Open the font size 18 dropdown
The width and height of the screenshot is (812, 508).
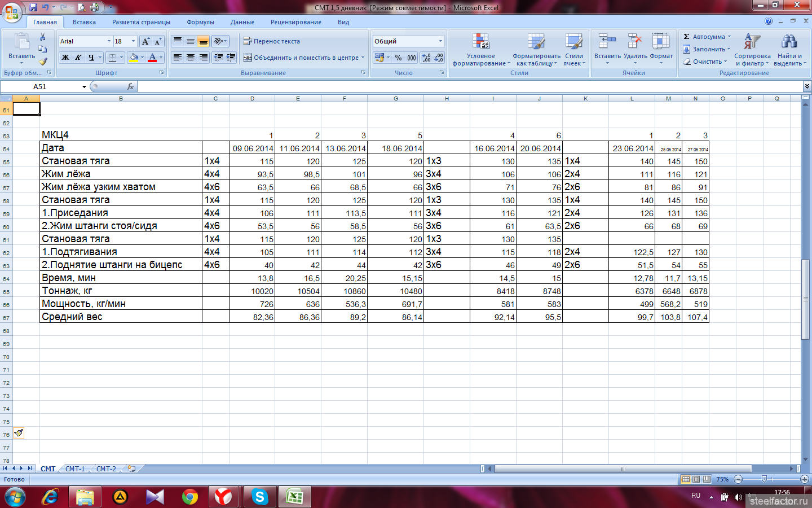click(134, 41)
